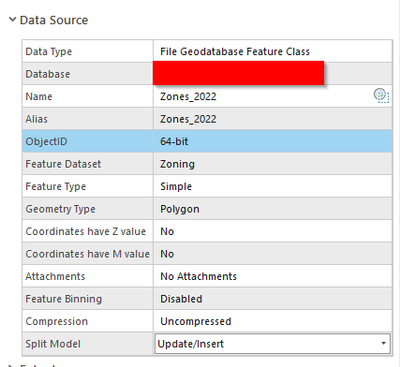
Task: Open the Split Model dropdown arrow
Action: (x=383, y=343)
